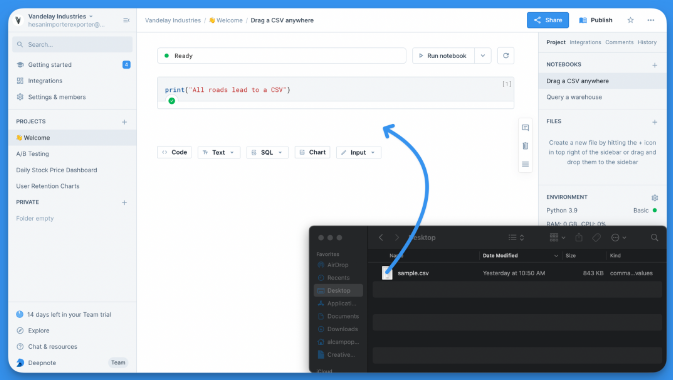673x380 pixels.
Task: Add a Chart block
Action: [312, 152]
